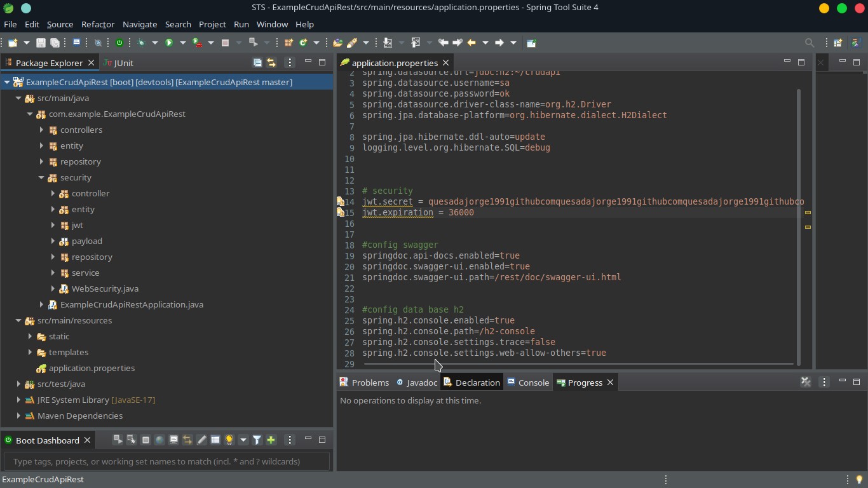The width and height of the screenshot is (868, 488).
Task: Open the New file dropdown arrow
Action: (27, 43)
